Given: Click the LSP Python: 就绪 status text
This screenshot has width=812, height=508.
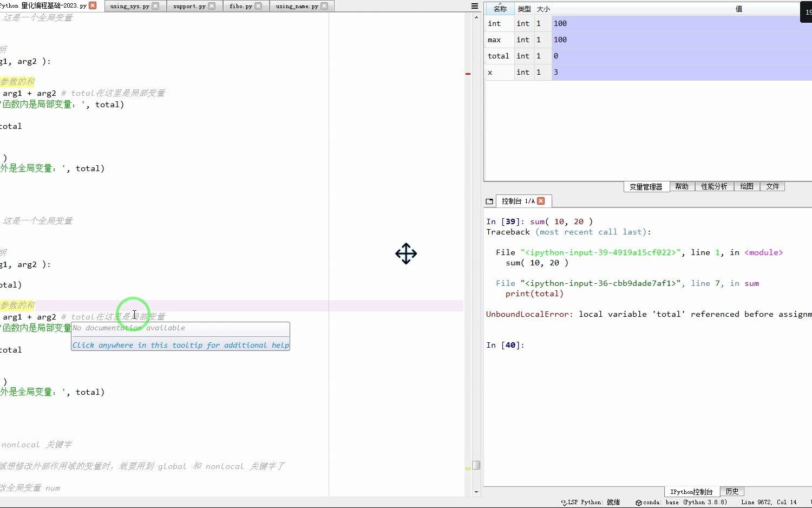Looking at the screenshot, I should (x=594, y=503).
